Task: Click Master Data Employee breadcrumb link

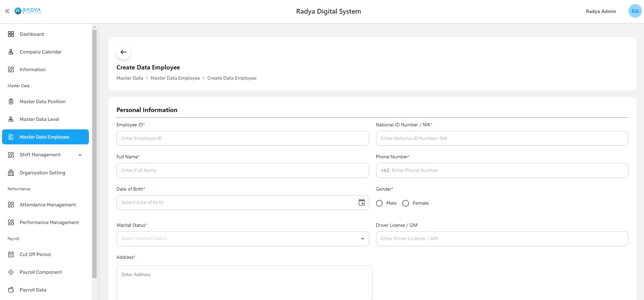Action: [x=175, y=78]
